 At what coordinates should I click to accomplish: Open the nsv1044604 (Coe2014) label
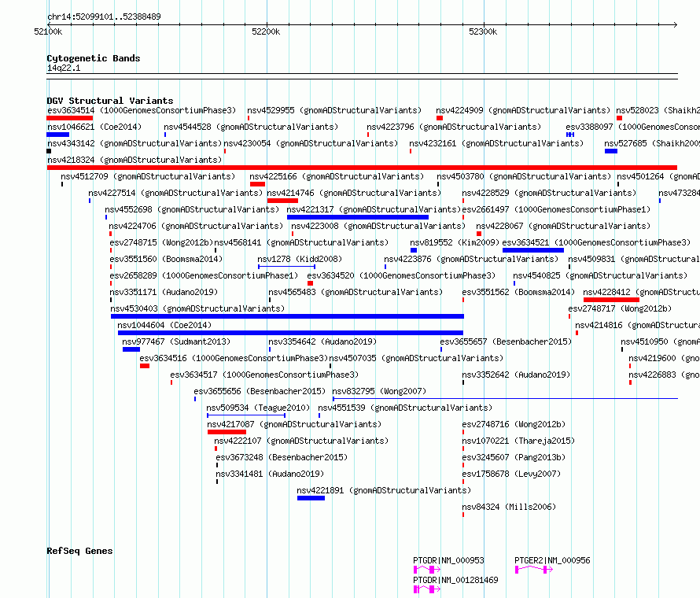(164, 325)
